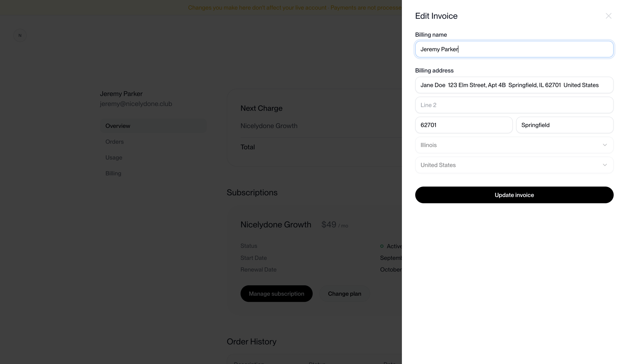Go to the Orders section
627x364 pixels.
(114, 142)
